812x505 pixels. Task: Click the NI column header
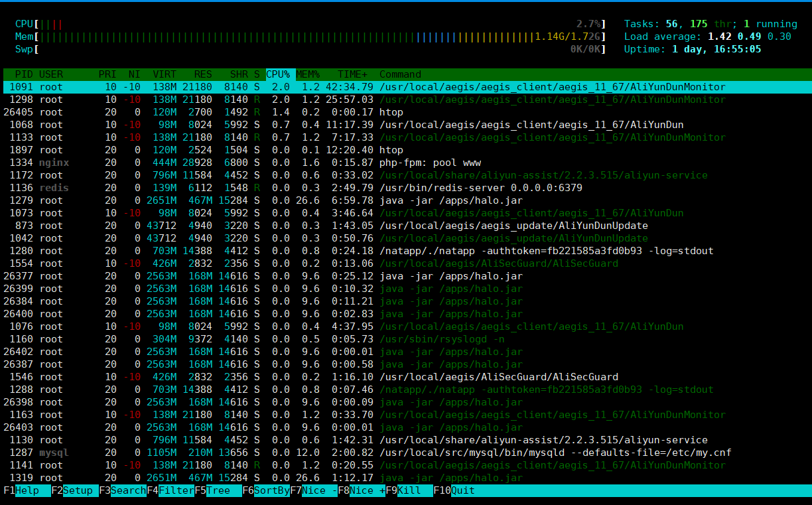tap(135, 74)
